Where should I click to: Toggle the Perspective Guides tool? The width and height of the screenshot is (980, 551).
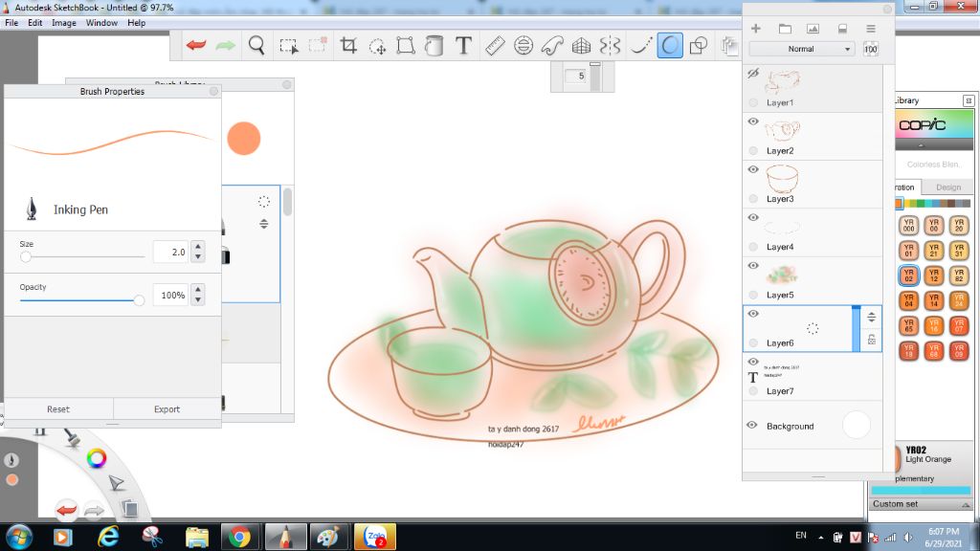(x=581, y=45)
